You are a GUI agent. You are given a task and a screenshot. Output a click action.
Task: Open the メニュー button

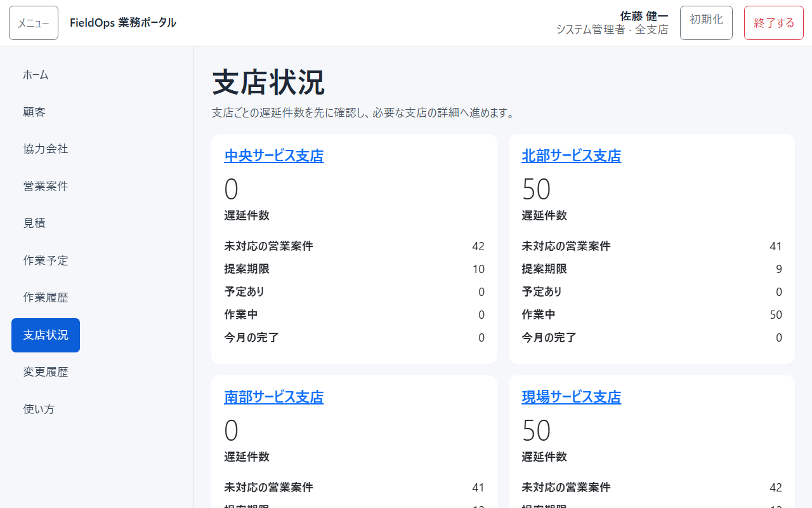pyautogui.click(x=34, y=23)
